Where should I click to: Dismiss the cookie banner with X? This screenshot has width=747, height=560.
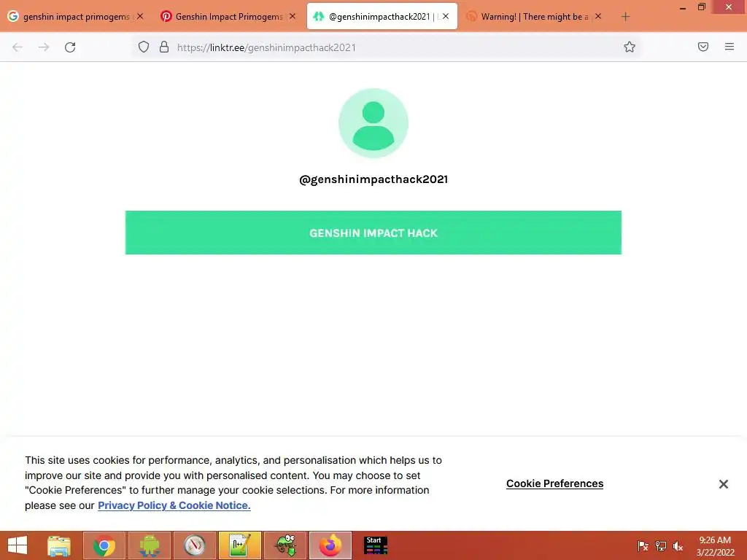[723, 484]
